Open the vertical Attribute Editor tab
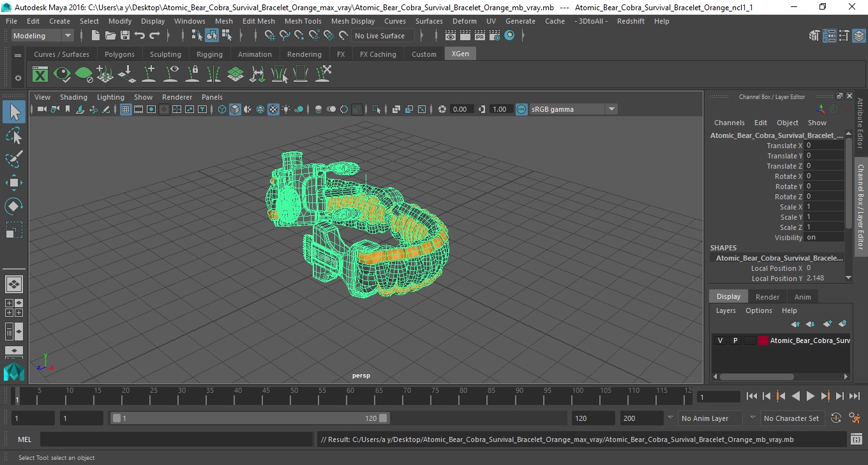Screen dimensions: 868x465 860,123
